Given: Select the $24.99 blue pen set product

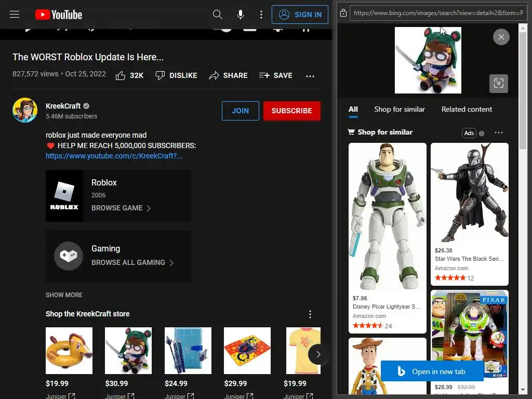Looking at the screenshot, I should point(188,351).
